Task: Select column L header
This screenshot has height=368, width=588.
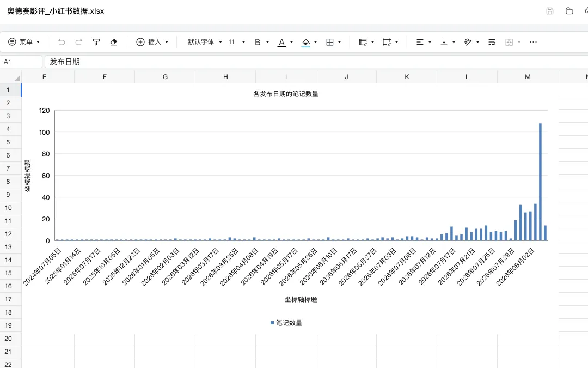Action: click(467, 77)
